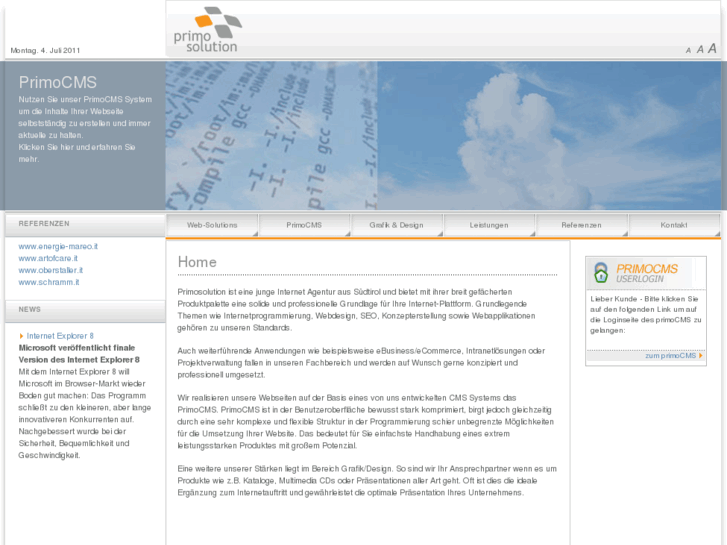Click the primo solution logo
Screen dimensions: 727x545
(x=208, y=29)
